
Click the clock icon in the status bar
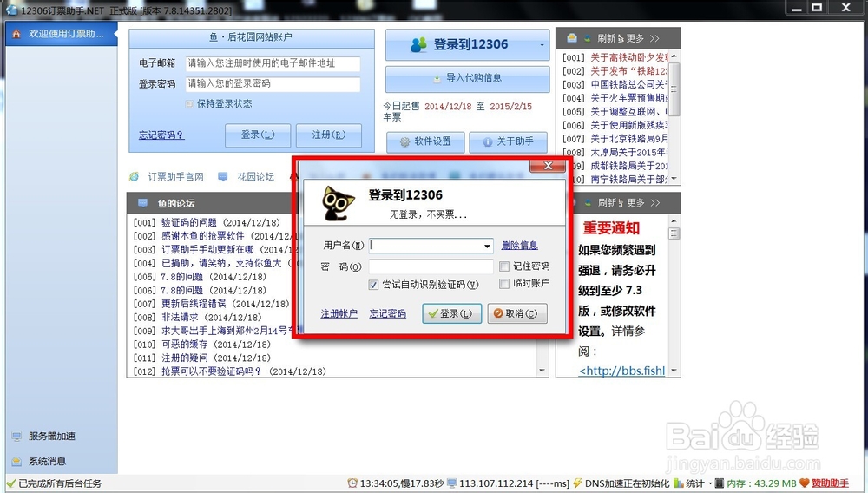coord(352,483)
